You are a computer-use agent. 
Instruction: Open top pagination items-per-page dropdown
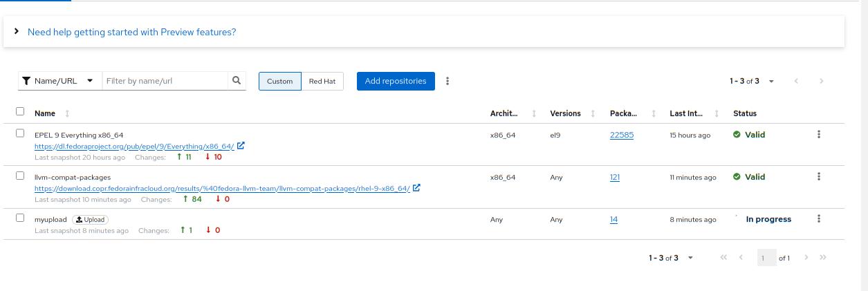[x=771, y=82]
